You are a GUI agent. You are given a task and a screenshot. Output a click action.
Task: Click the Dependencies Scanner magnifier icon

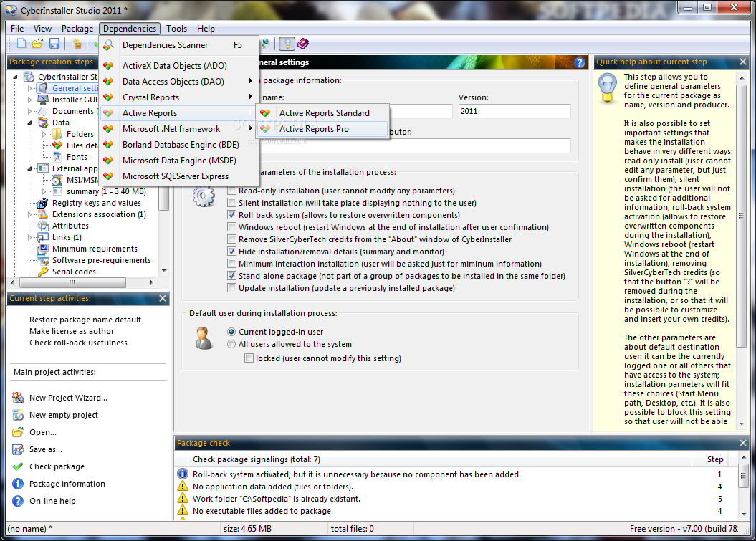(x=109, y=45)
